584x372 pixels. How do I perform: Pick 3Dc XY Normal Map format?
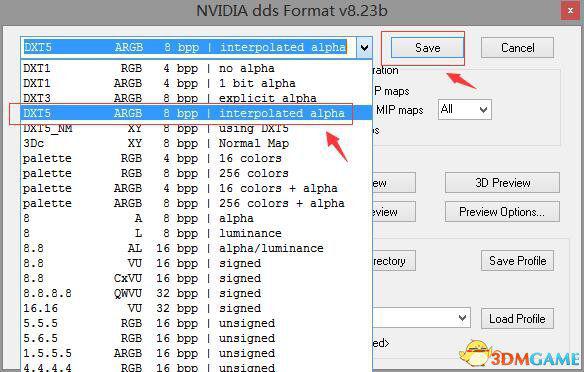coord(197,143)
